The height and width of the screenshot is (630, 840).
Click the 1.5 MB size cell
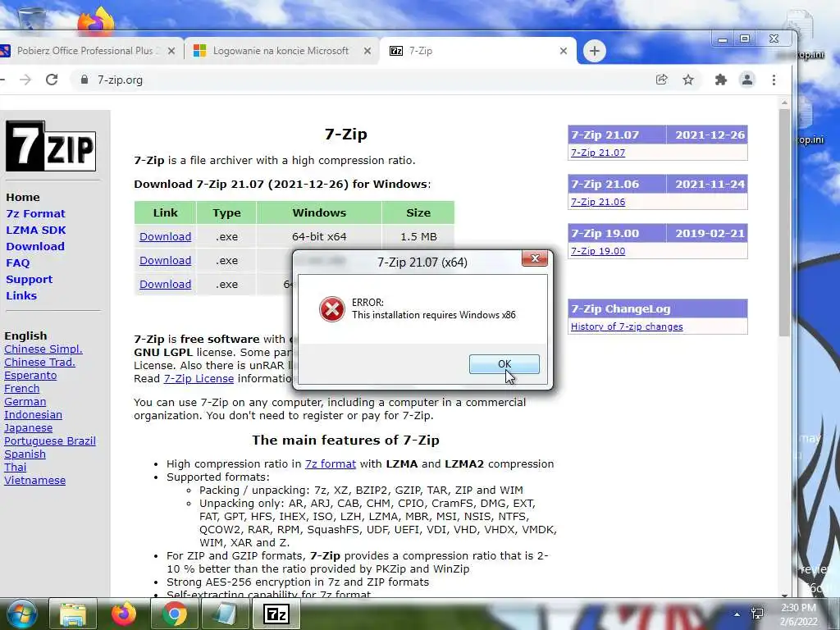click(418, 237)
